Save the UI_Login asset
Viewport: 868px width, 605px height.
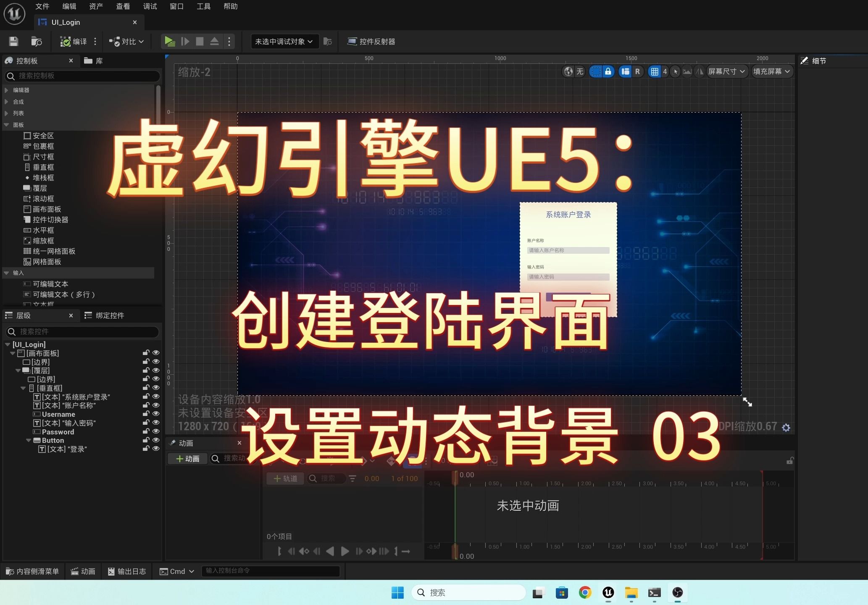(13, 41)
